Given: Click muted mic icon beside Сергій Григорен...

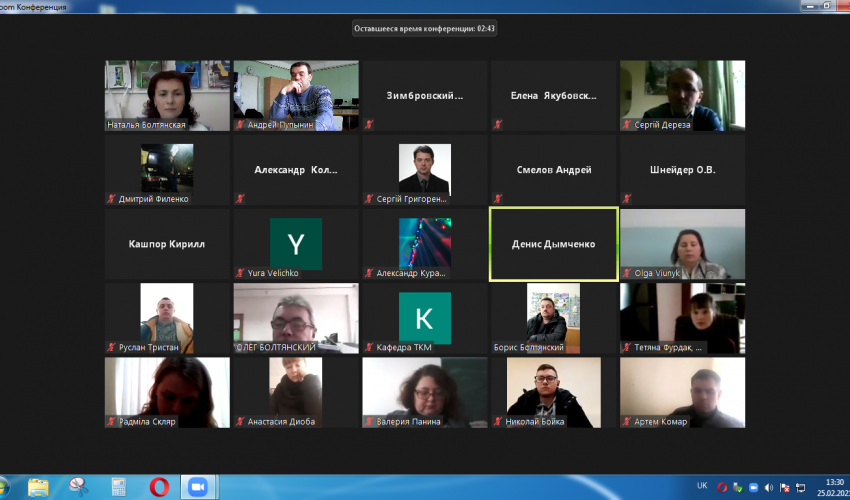Looking at the screenshot, I should tap(369, 199).
